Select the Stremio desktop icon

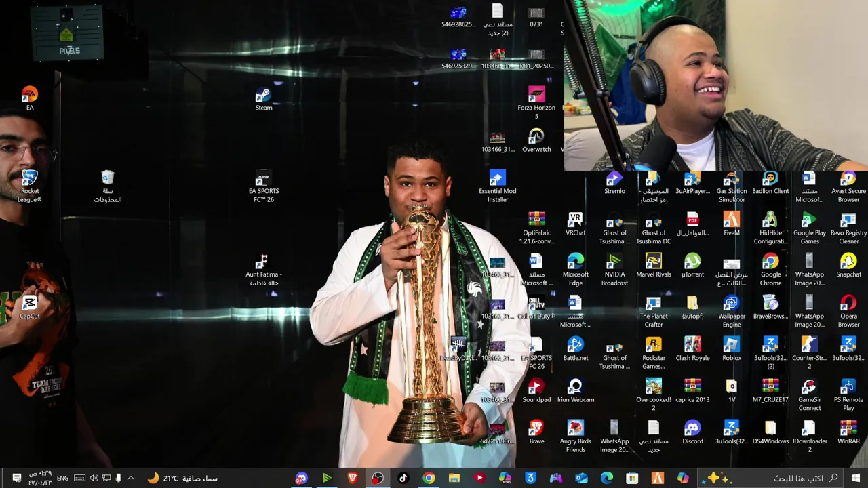pos(614,182)
